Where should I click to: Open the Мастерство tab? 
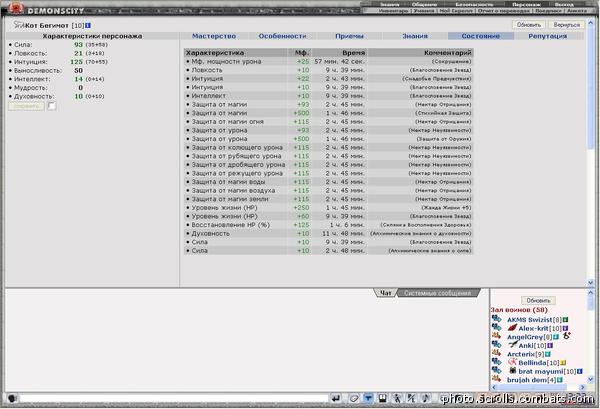pyautogui.click(x=214, y=36)
